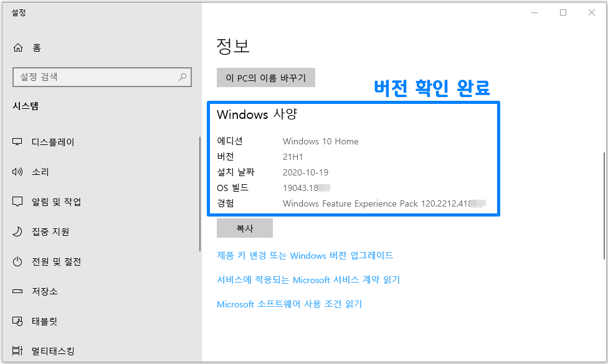
Task: Click the Sound speaker icon
Action: [17, 172]
